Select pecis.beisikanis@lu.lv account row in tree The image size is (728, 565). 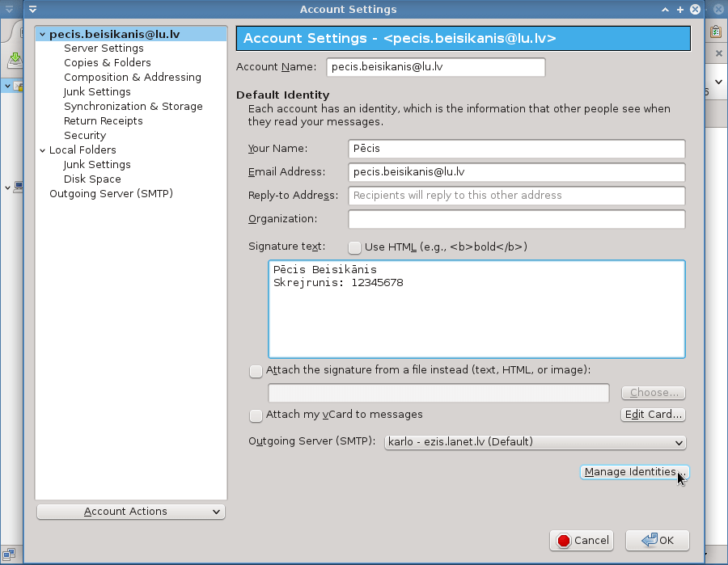(x=131, y=34)
